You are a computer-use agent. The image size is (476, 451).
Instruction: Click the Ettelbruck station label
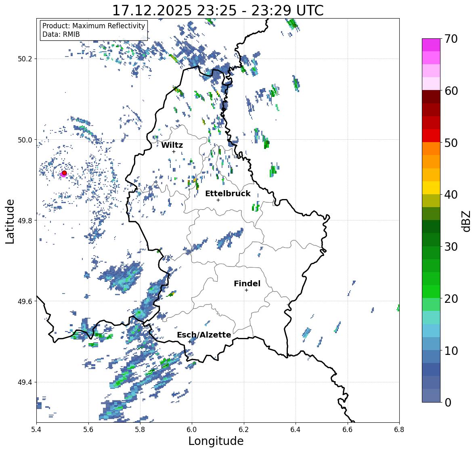228,194
